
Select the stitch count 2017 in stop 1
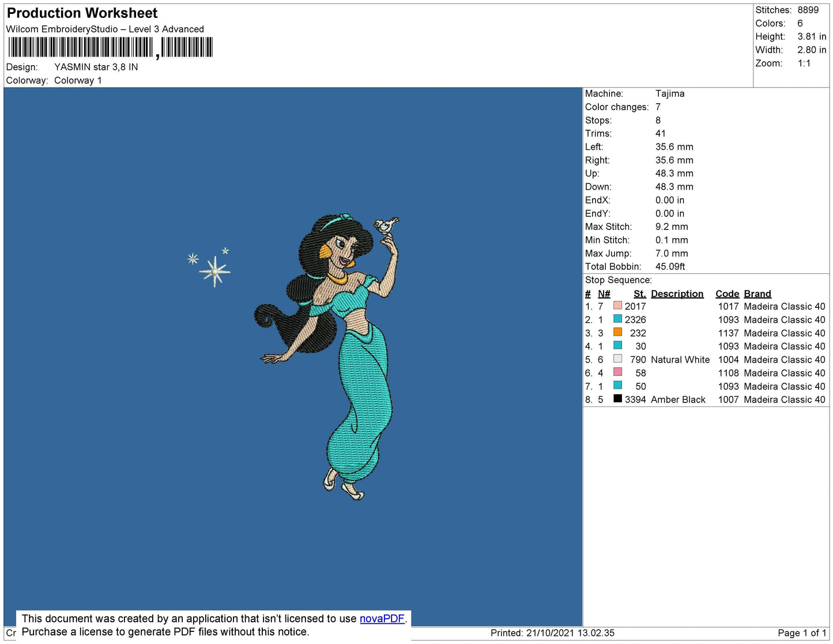coord(635,306)
